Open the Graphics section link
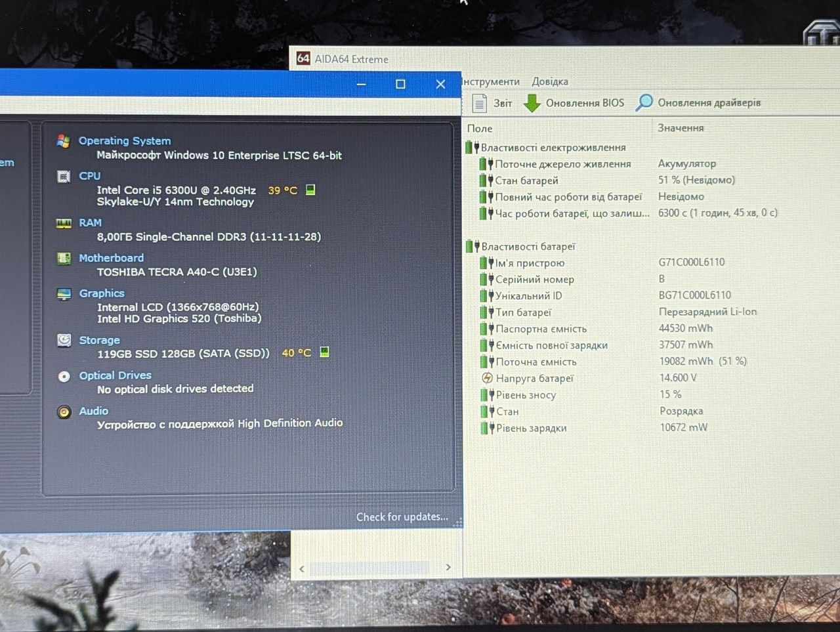The image size is (840, 632). (102, 293)
